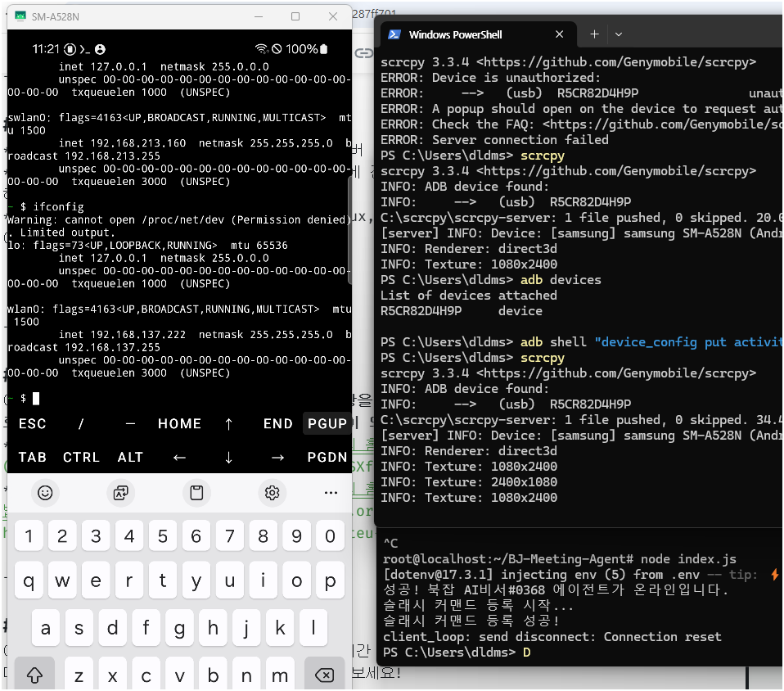This screenshot has height=691, width=784.
Task: Tap the up arrow terminal key
Action: pyautogui.click(x=228, y=424)
